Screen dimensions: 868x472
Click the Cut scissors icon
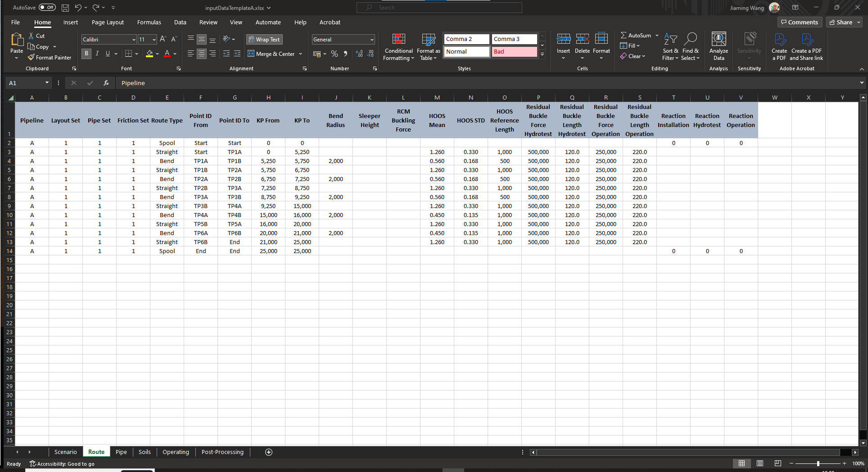pos(31,36)
